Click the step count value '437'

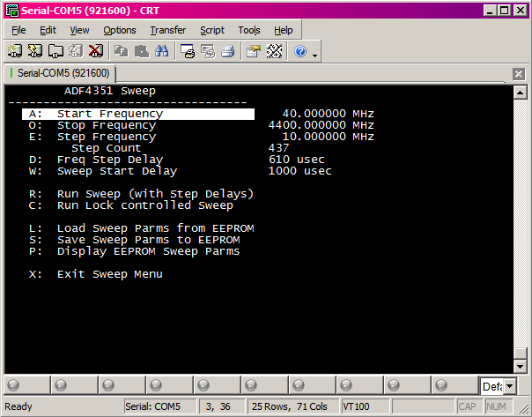coord(278,148)
